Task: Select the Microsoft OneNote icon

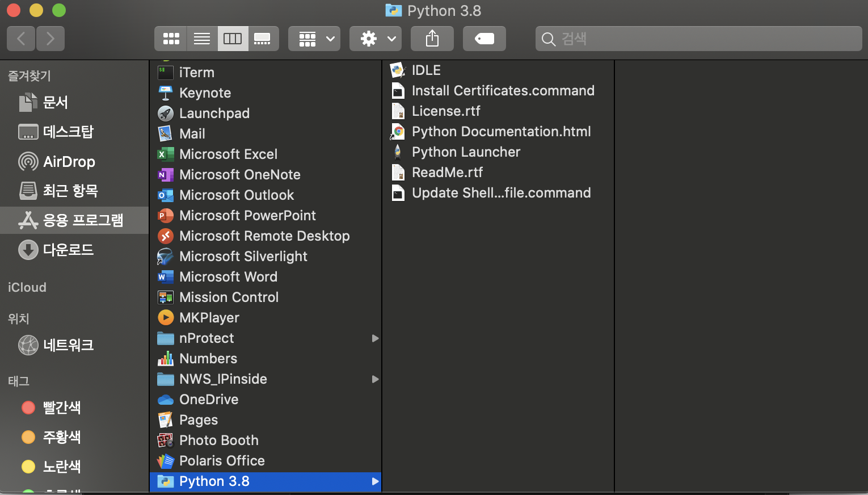Action: coord(165,175)
